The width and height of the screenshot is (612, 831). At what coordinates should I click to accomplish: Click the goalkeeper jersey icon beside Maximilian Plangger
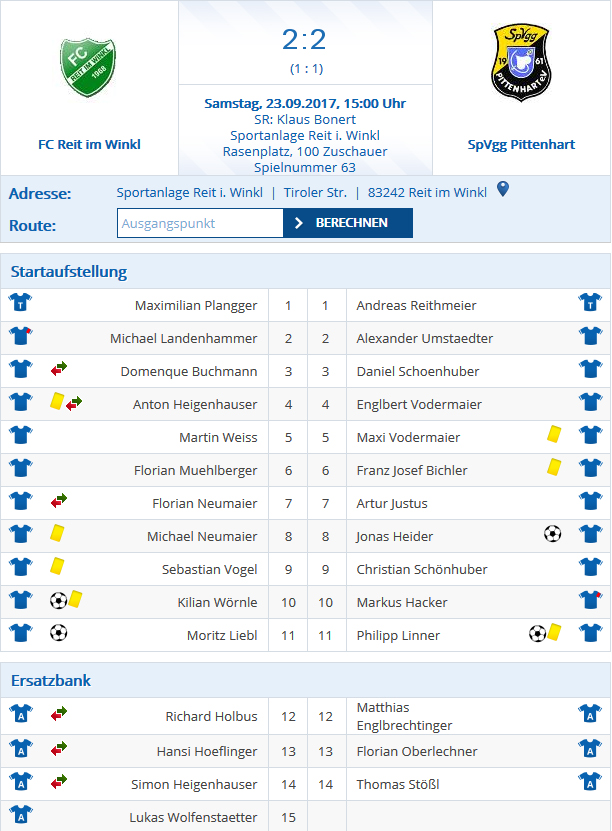click(x=21, y=302)
